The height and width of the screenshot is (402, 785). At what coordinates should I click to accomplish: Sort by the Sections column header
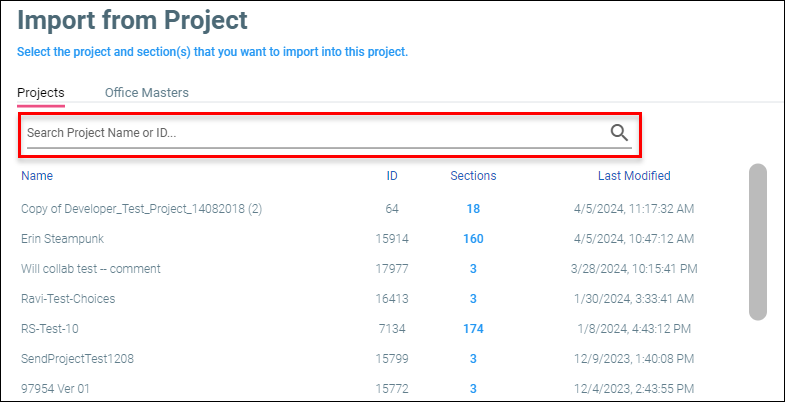pyautogui.click(x=473, y=176)
